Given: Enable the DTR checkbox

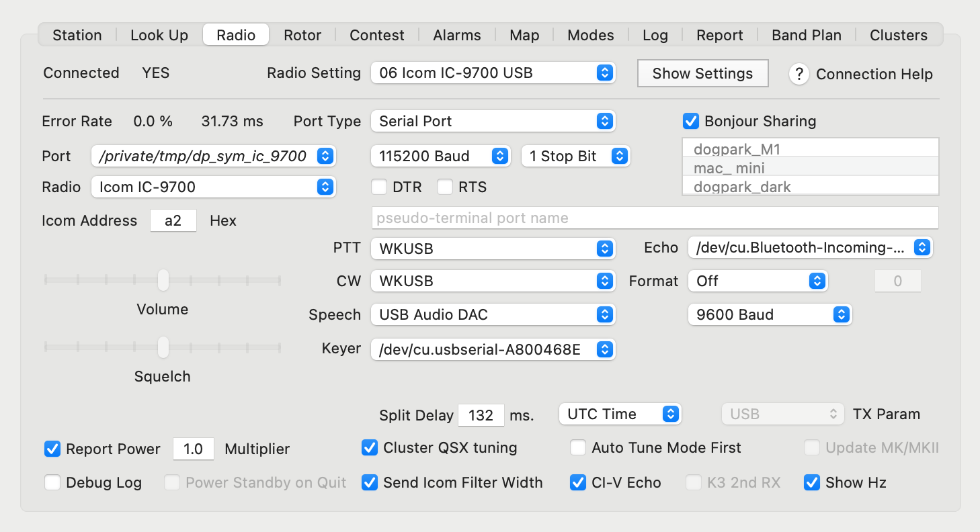Looking at the screenshot, I should (379, 187).
